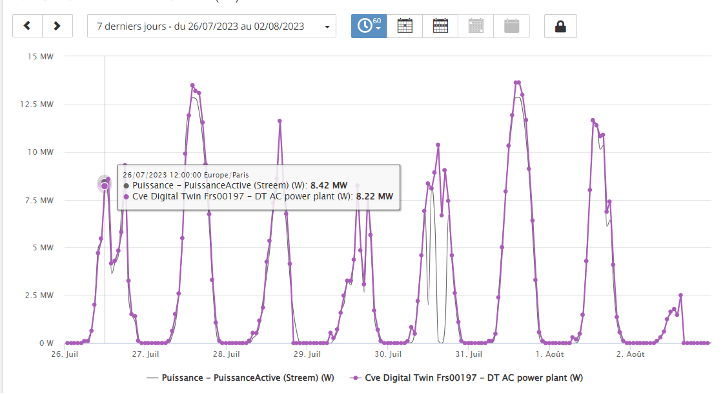Click the '2. Août' x-axis label
724x394 pixels.
[x=630, y=354]
